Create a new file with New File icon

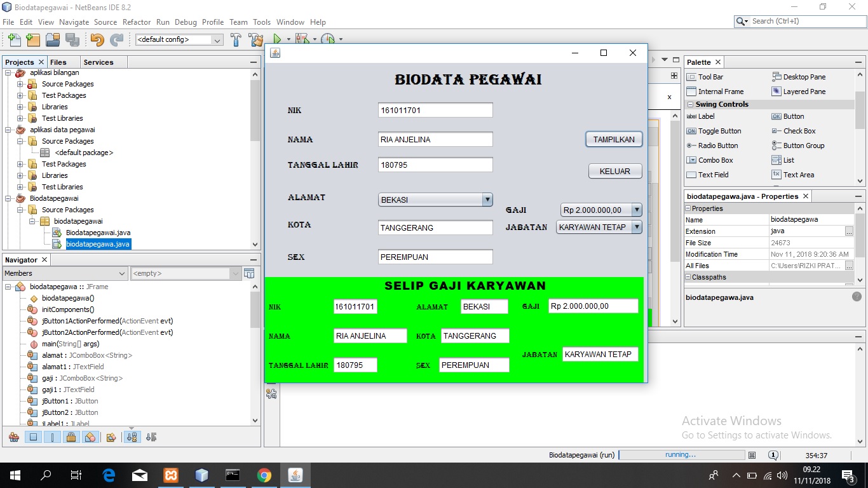click(14, 39)
